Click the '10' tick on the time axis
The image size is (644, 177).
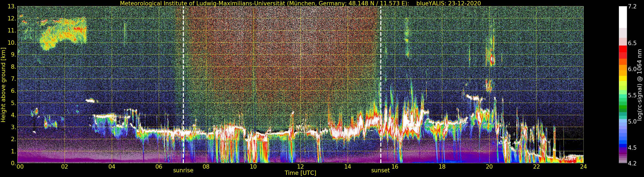[x=253, y=167]
